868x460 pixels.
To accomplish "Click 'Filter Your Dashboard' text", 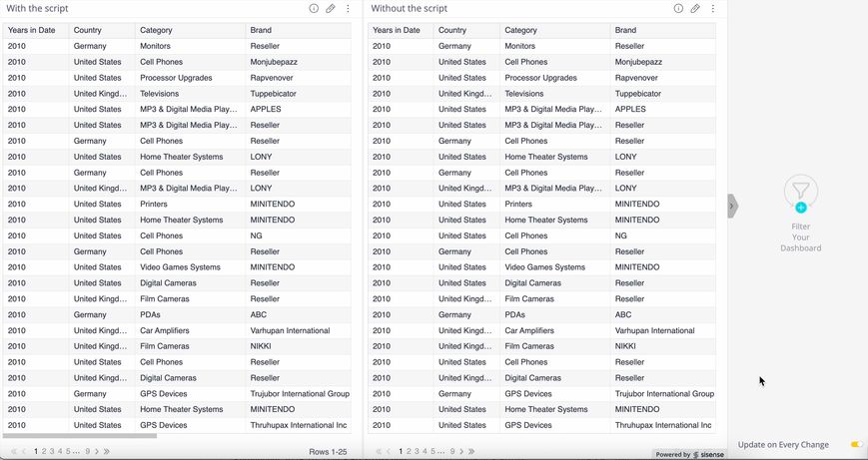I will click(x=800, y=237).
